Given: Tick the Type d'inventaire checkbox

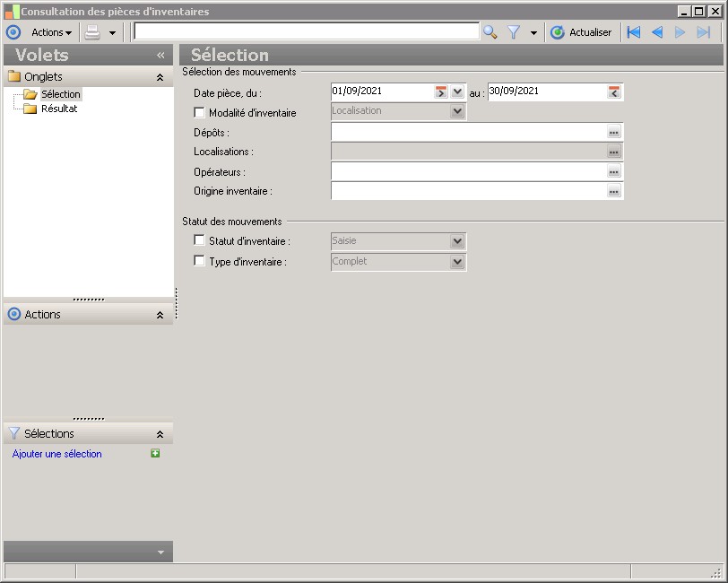Looking at the screenshot, I should [200, 262].
